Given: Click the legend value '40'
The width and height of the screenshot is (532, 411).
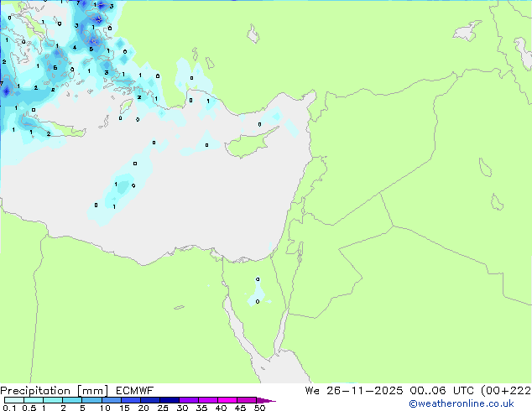Looking at the screenshot, I should [x=221, y=408].
